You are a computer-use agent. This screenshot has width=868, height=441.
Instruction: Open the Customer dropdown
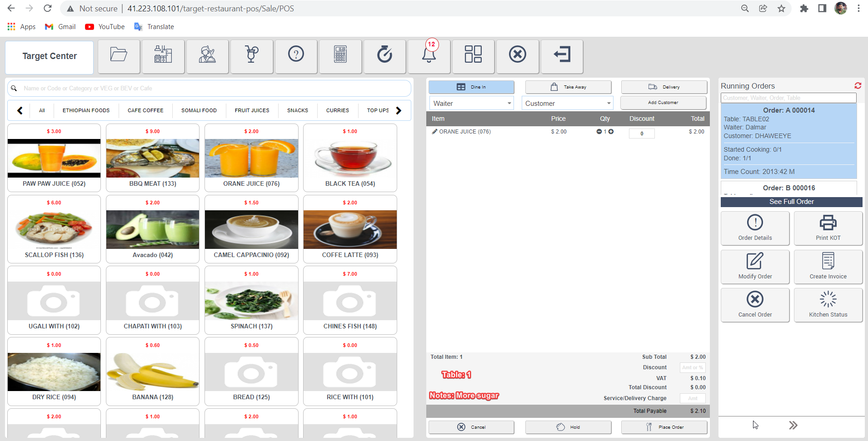567,104
